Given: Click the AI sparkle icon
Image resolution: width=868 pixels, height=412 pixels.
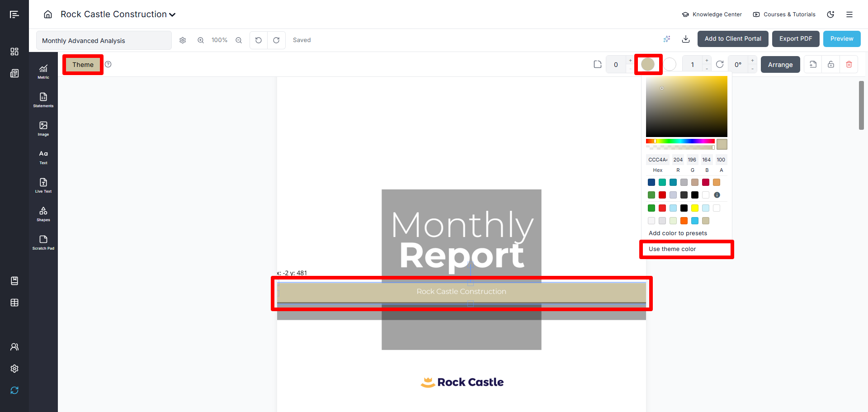Looking at the screenshot, I should tap(667, 39).
